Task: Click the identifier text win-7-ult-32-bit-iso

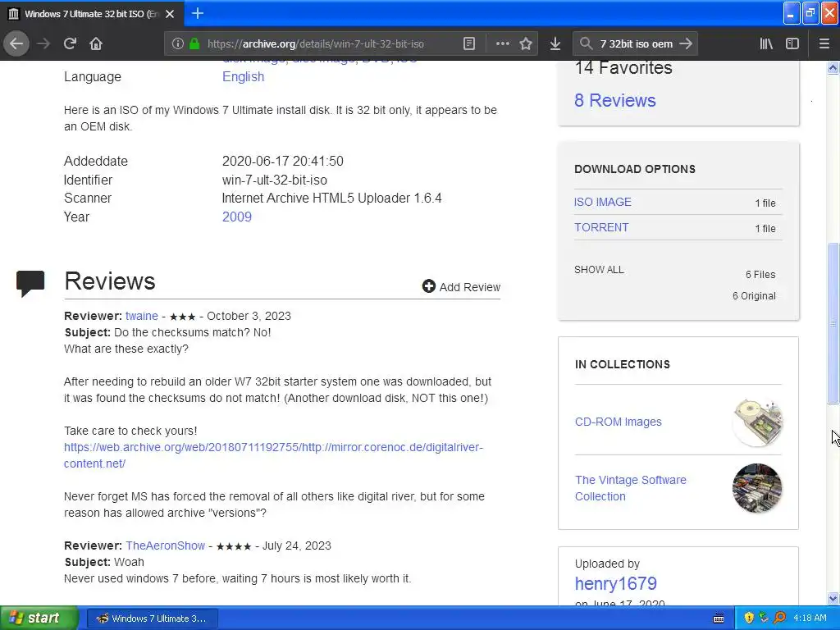Action: coord(274,180)
